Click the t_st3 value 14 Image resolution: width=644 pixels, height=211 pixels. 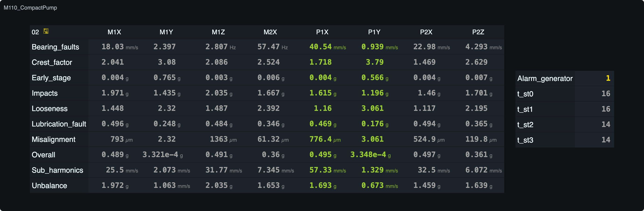pyautogui.click(x=606, y=140)
